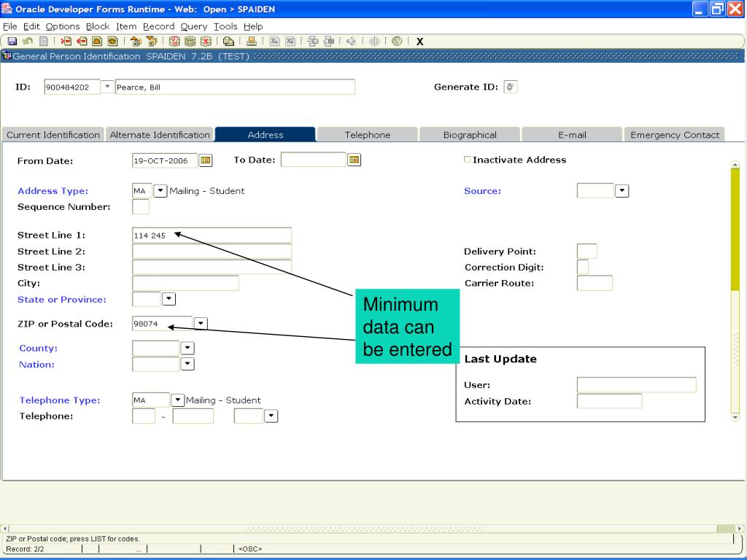The width and height of the screenshot is (747, 560).
Task: Open the Options menu
Action: tap(63, 27)
